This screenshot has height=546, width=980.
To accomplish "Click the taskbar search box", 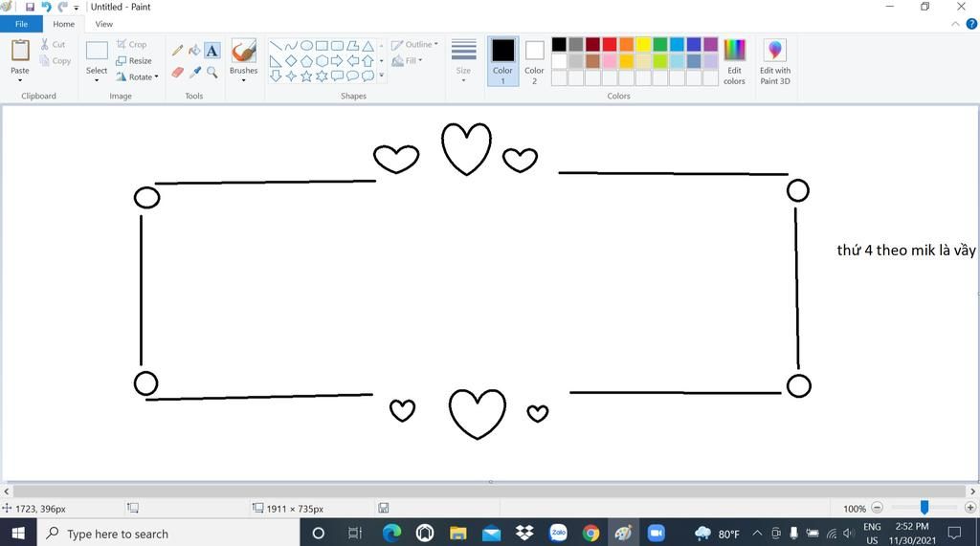I will [x=168, y=533].
